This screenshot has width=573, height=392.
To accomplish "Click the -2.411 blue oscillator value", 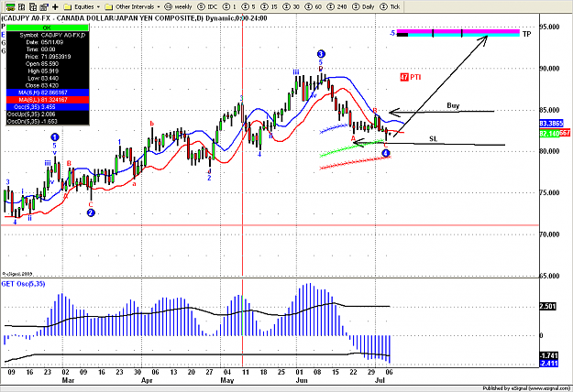I will click(x=549, y=364).
